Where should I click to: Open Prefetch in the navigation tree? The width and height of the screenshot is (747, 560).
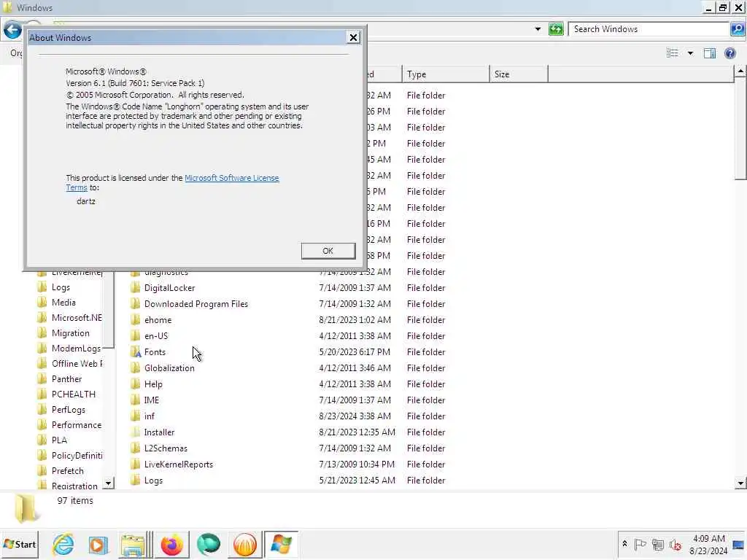[x=67, y=470]
